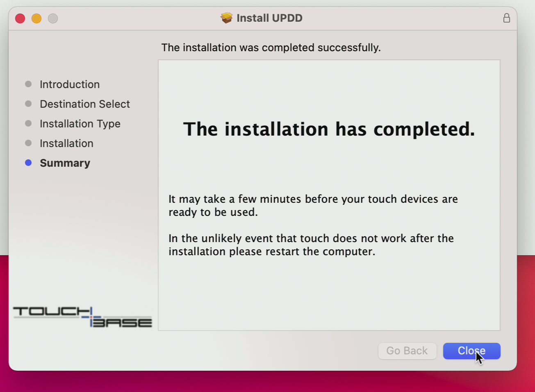535x392 pixels.
Task: Select the Summary step label
Action: (65, 163)
